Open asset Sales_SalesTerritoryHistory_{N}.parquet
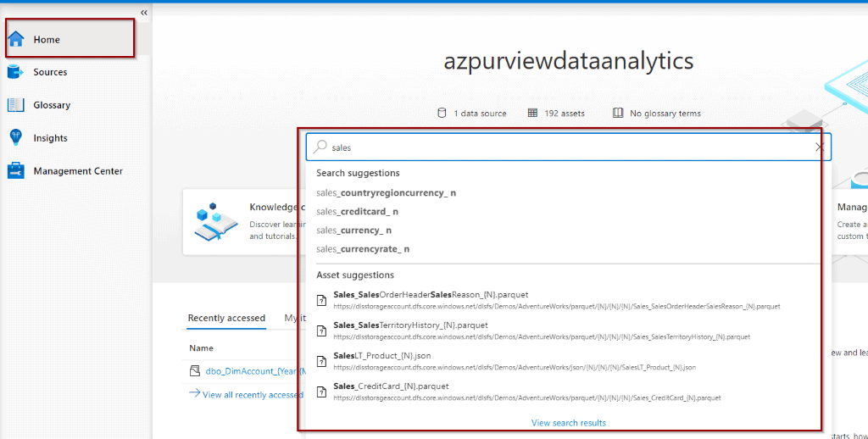The image size is (868, 439). tap(411, 325)
